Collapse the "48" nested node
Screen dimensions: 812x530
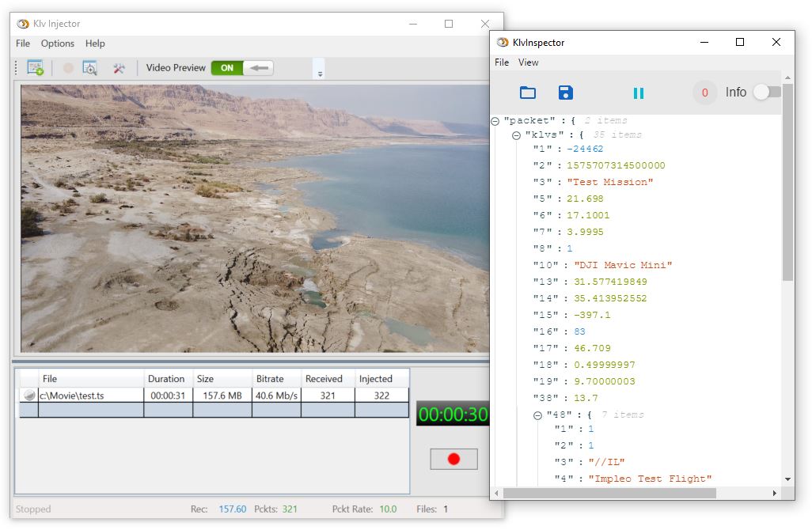(x=538, y=415)
